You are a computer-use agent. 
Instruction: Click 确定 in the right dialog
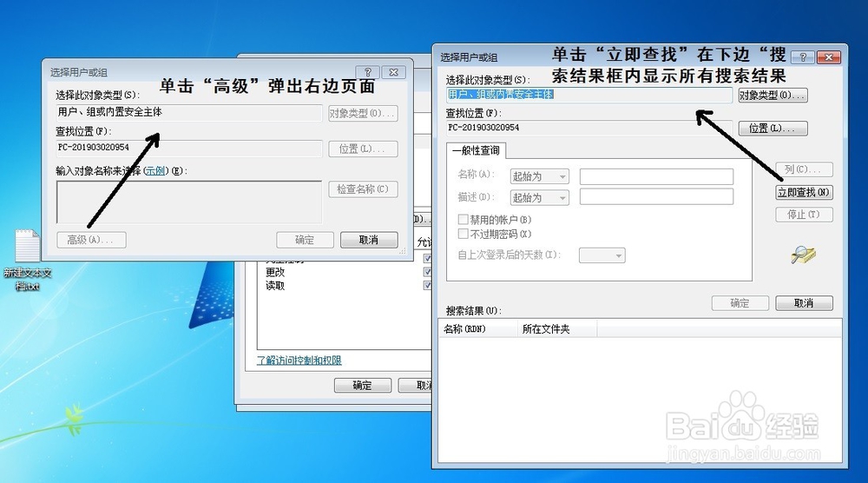tap(740, 303)
